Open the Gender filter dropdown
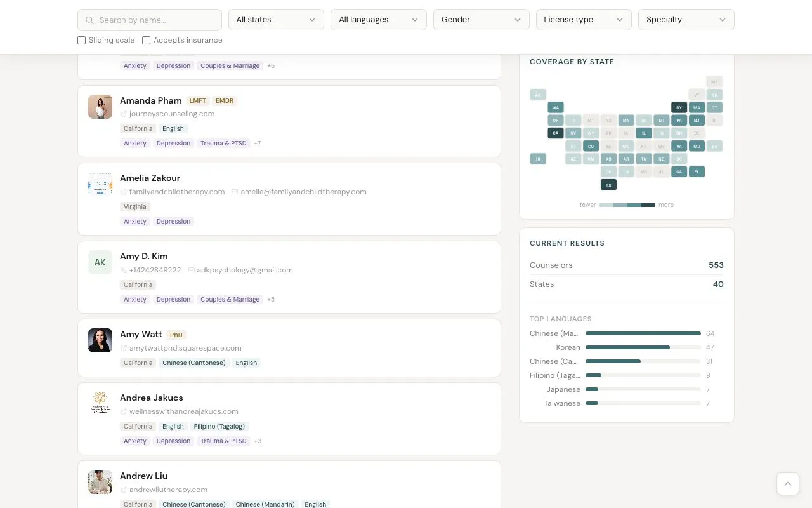 point(481,20)
